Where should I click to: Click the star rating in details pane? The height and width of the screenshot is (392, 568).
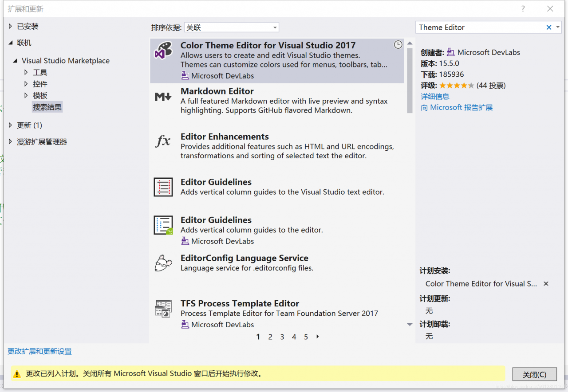point(457,86)
